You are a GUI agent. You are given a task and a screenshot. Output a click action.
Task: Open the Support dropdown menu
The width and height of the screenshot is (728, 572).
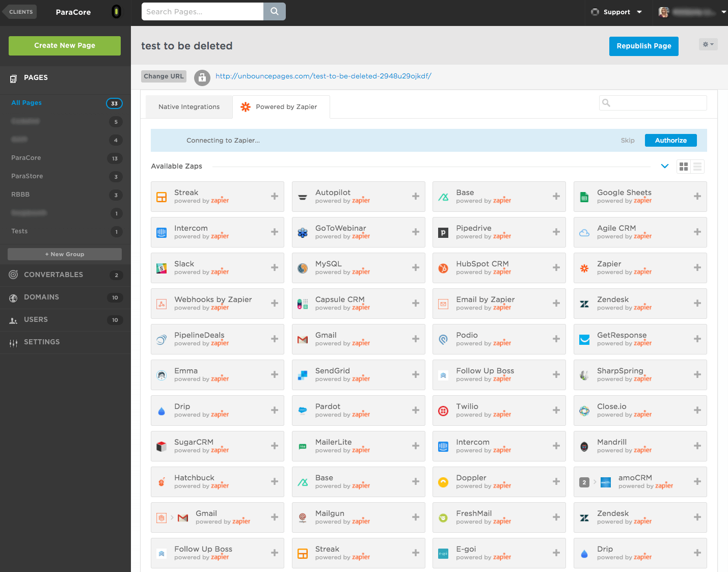(617, 12)
